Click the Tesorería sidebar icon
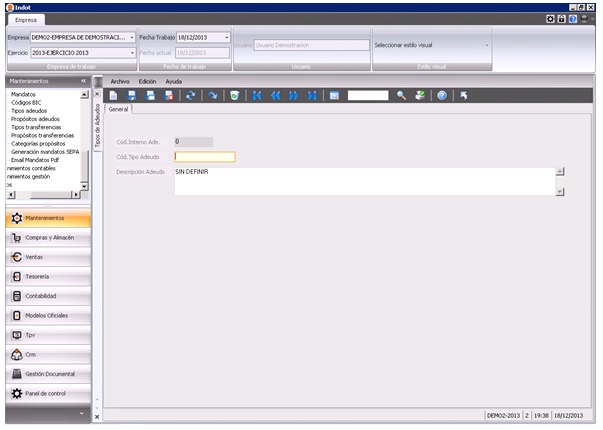Image resolution: width=603 pixels, height=430 pixels. coord(16,276)
